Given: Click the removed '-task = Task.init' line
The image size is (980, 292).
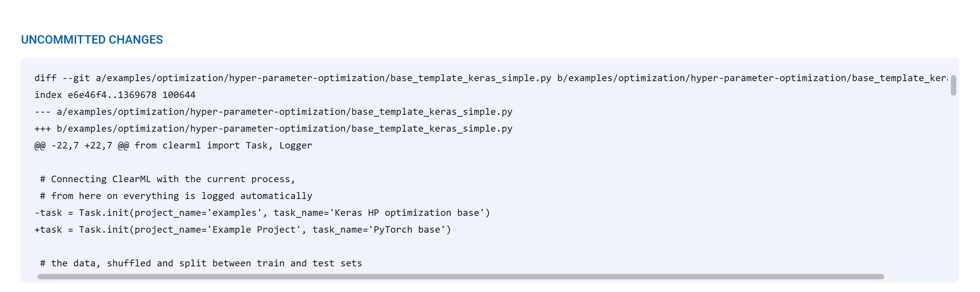Looking at the screenshot, I should 262,213.
